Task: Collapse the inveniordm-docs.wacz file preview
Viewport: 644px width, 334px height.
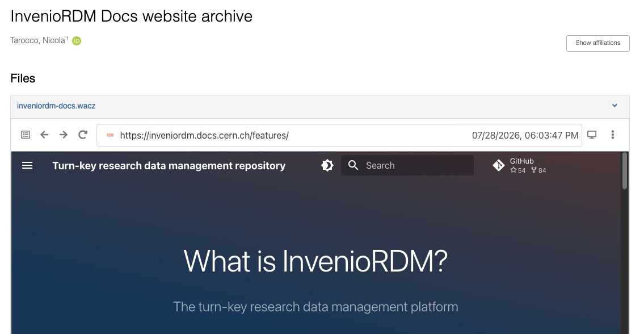Action: [614, 106]
